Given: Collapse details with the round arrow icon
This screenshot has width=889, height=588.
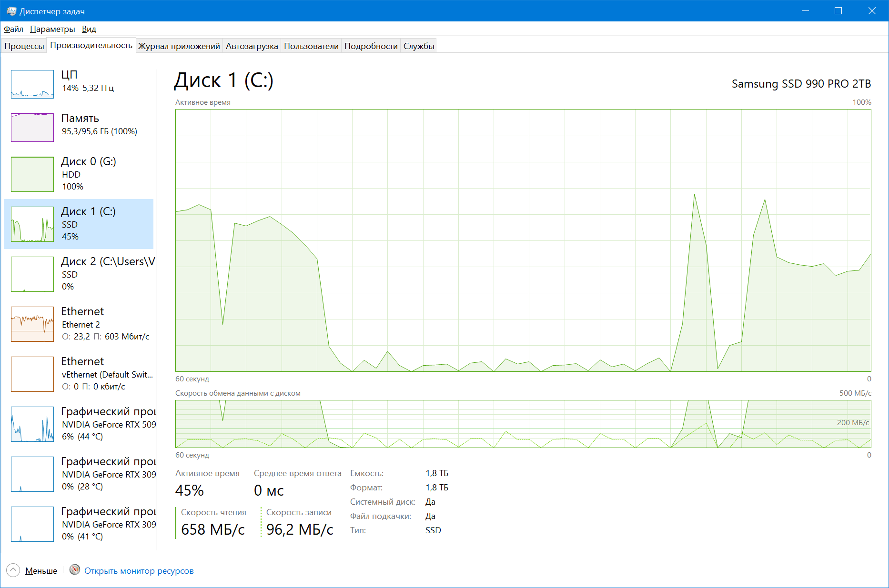Looking at the screenshot, I should coord(13,570).
